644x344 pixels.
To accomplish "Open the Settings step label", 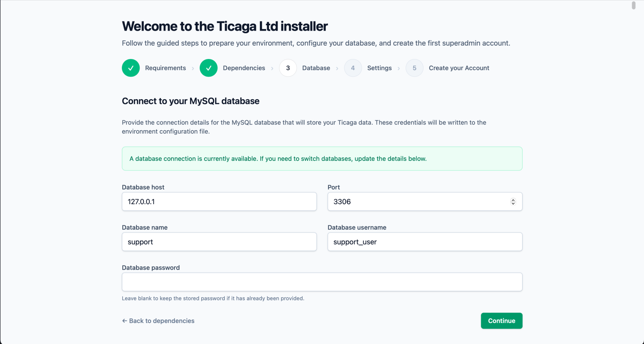I will (379, 68).
